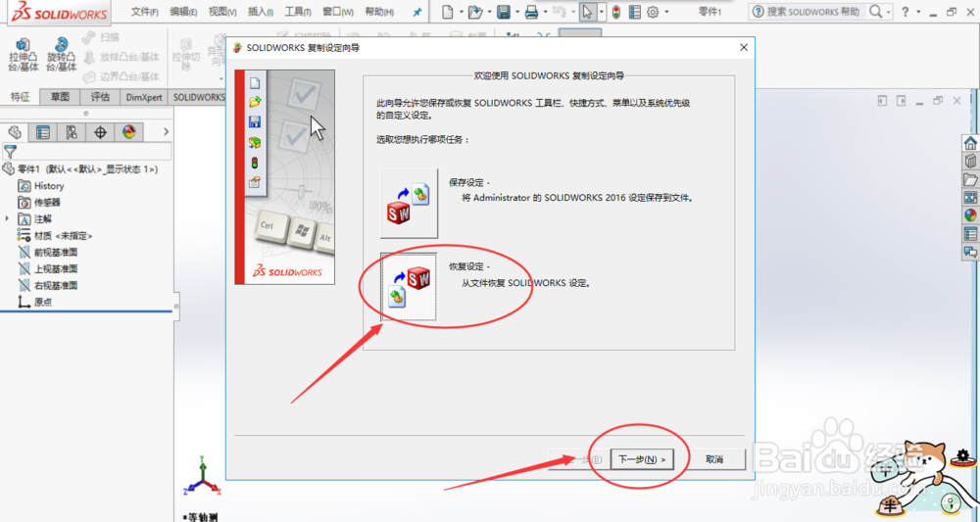This screenshot has height=522, width=980.
Task: Select the 原点 origin tree item
Action: 35,302
